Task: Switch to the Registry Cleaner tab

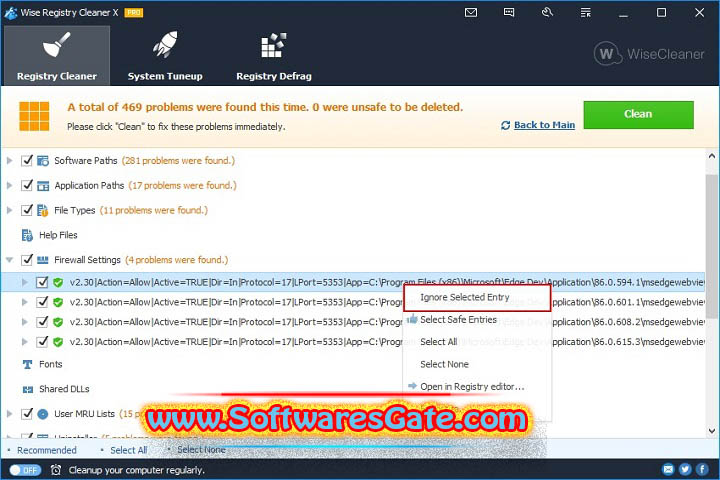Action: (57, 56)
